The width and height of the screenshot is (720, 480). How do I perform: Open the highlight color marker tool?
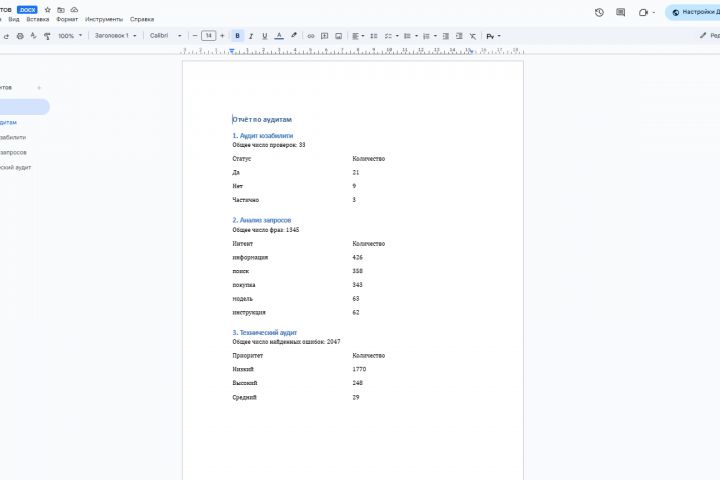click(x=294, y=36)
